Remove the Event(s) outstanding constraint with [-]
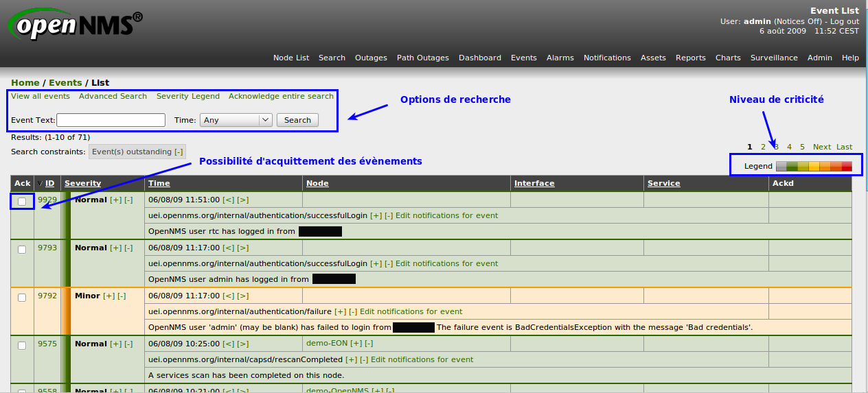Viewport: 868px width, 393px height. click(x=179, y=152)
